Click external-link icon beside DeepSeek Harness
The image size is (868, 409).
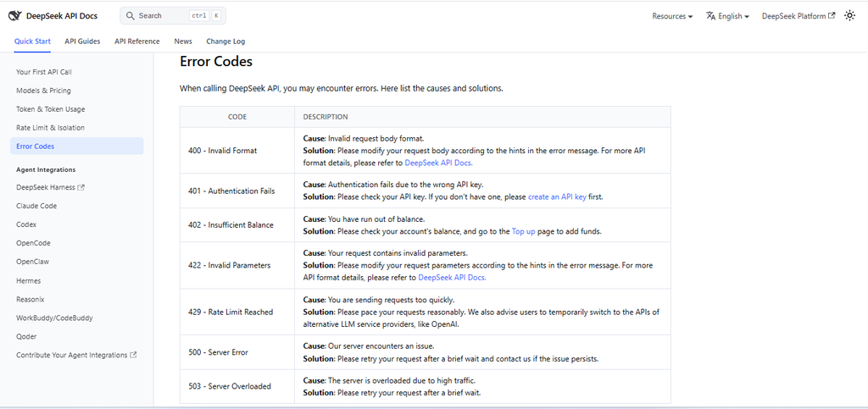[81, 187]
